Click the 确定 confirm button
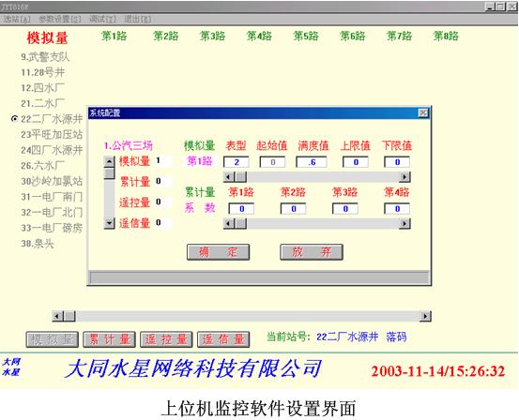 tap(218, 252)
